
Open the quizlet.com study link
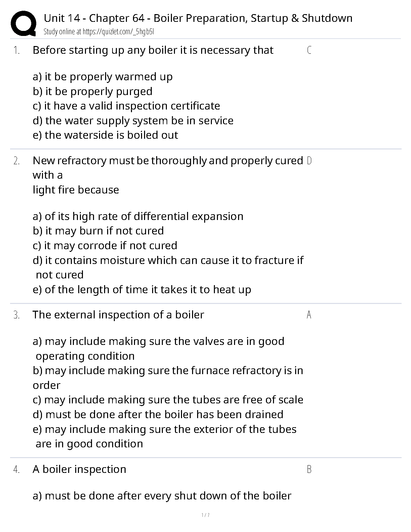[x=99, y=32]
